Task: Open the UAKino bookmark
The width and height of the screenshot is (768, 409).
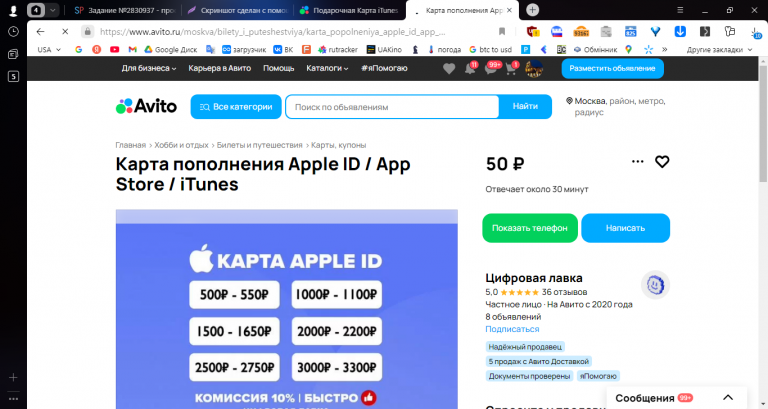Action: click(384, 49)
